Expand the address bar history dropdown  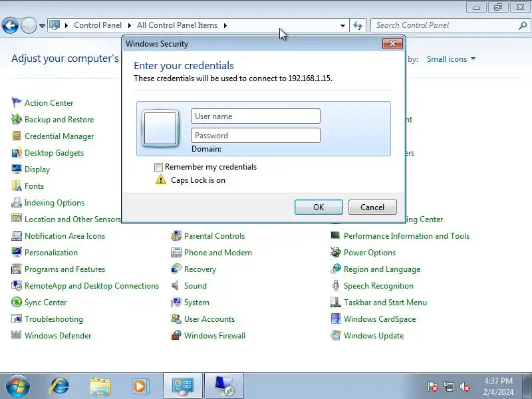coord(342,25)
